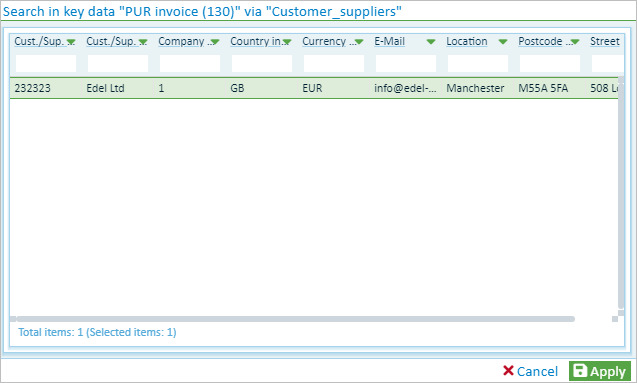The height and width of the screenshot is (383, 637).
Task: Select supplier number 232323 cell
Action: (32, 88)
